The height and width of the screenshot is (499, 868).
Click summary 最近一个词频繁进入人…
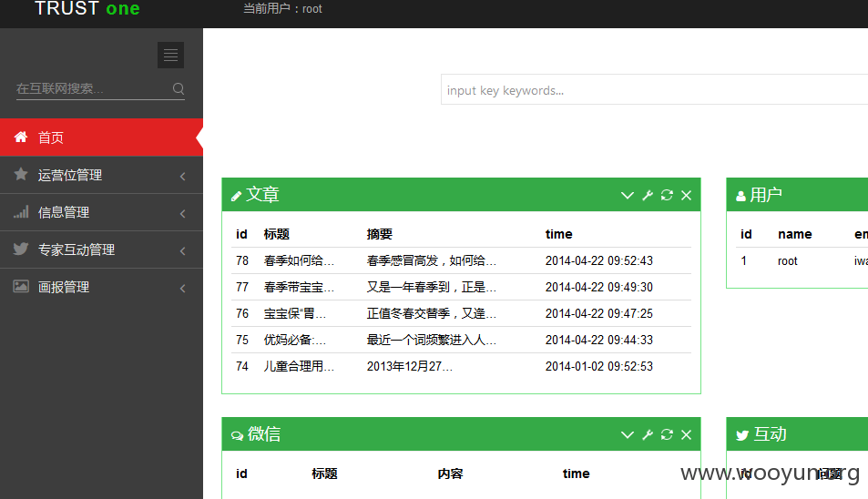[x=431, y=340]
